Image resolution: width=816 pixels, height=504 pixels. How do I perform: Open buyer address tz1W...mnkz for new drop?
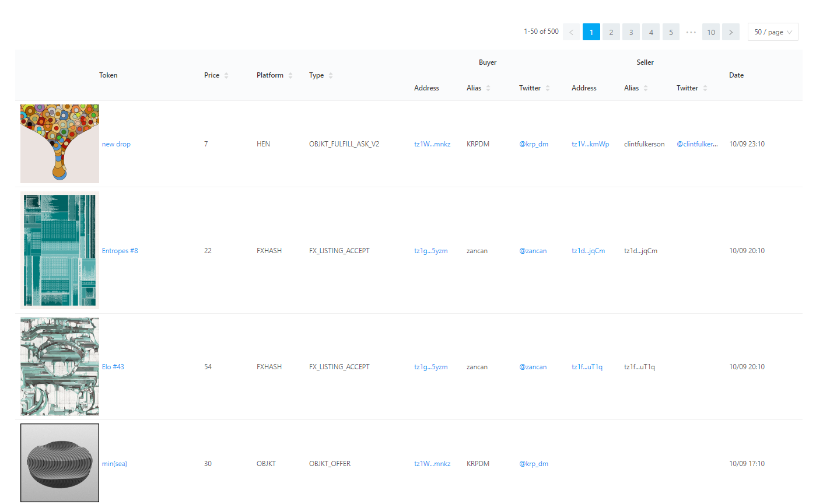click(432, 144)
